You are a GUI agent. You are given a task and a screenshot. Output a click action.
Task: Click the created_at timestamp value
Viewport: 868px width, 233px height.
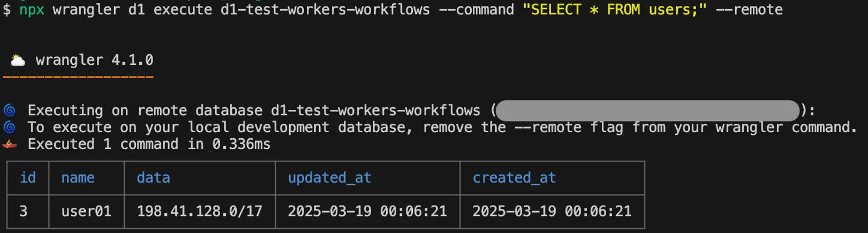(x=552, y=212)
